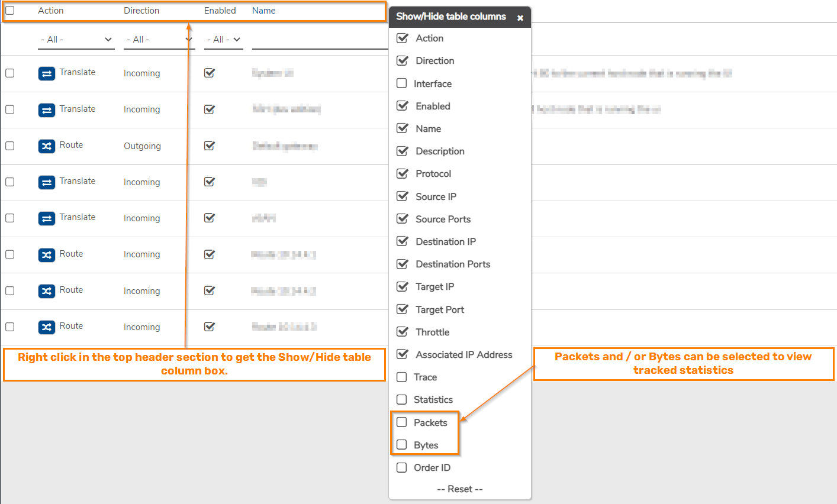Uncheck the Associated IP Address column option
The width and height of the screenshot is (837, 504).
click(x=403, y=354)
